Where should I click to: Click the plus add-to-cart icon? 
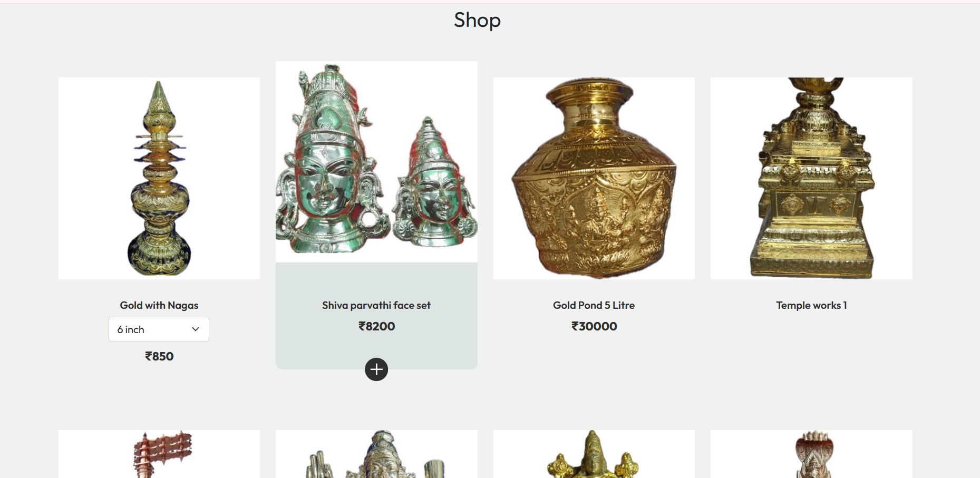pos(376,369)
